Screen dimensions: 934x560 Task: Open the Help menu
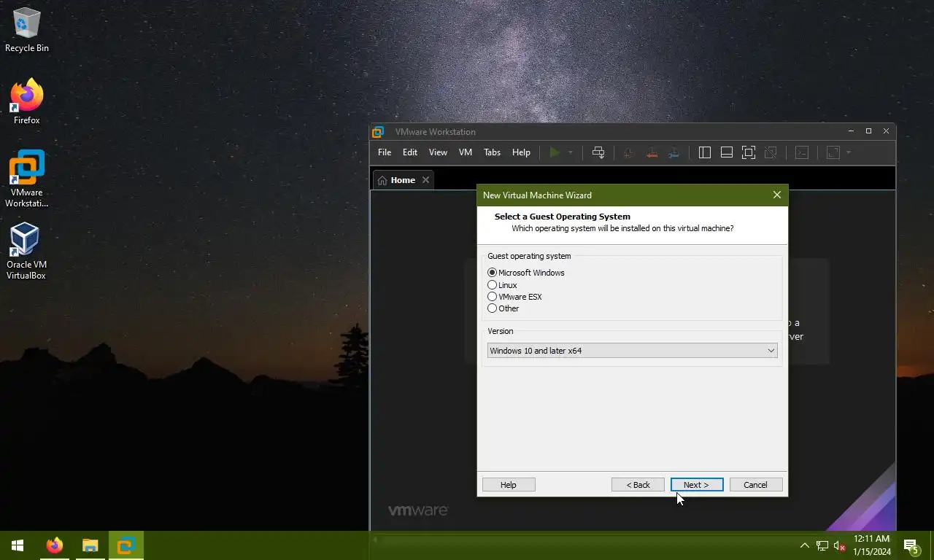(x=521, y=152)
